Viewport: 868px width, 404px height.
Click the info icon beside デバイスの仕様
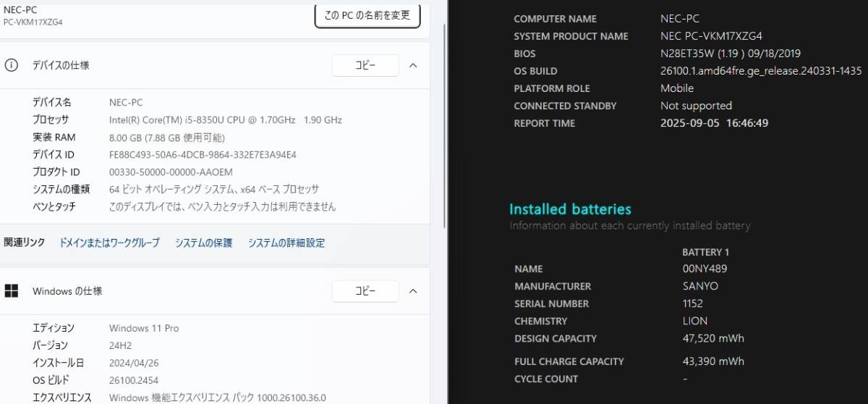(12, 65)
